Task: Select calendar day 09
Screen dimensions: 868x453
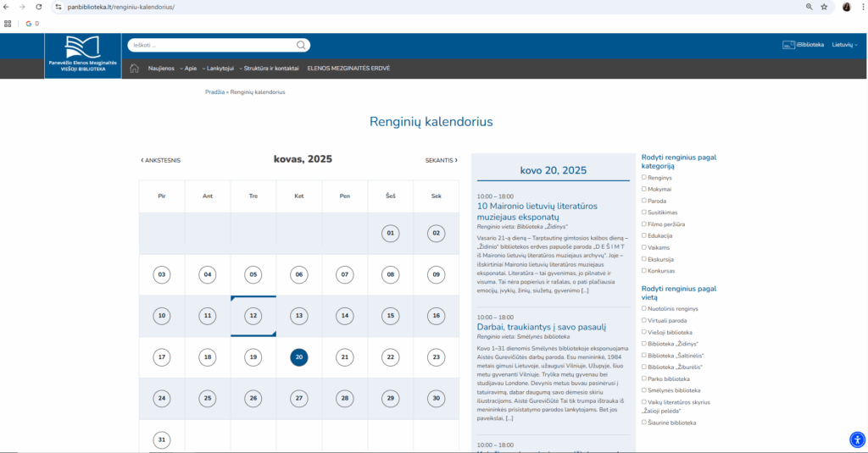Action: 437,275
